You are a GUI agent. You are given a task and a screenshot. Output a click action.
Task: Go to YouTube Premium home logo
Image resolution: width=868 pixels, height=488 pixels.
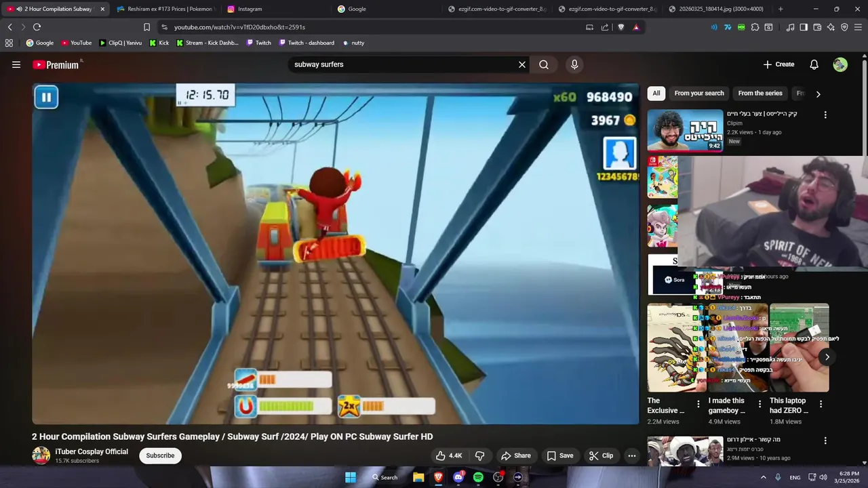coord(57,64)
